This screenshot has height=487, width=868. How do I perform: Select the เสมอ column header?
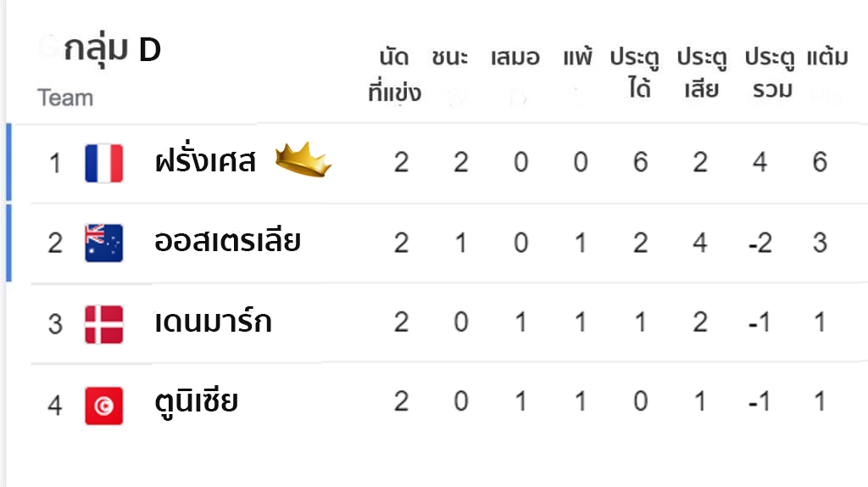[x=515, y=57]
